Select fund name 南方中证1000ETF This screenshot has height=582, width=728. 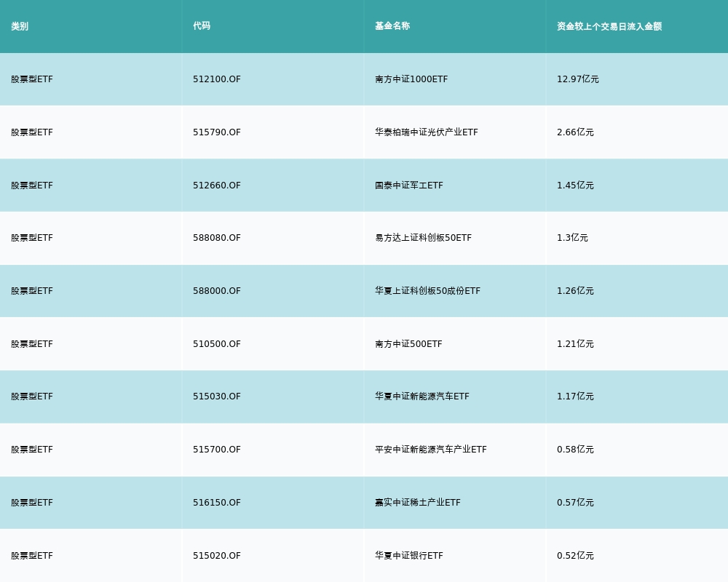pyautogui.click(x=411, y=79)
